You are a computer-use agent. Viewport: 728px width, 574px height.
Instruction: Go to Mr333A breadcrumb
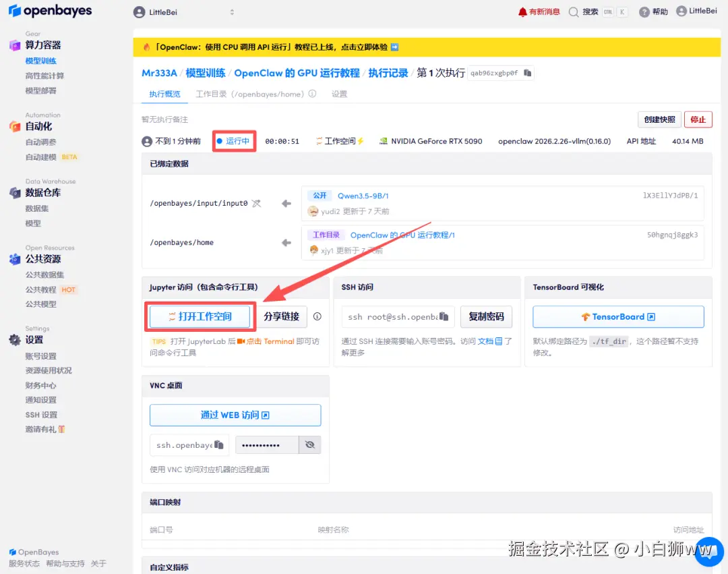(159, 73)
